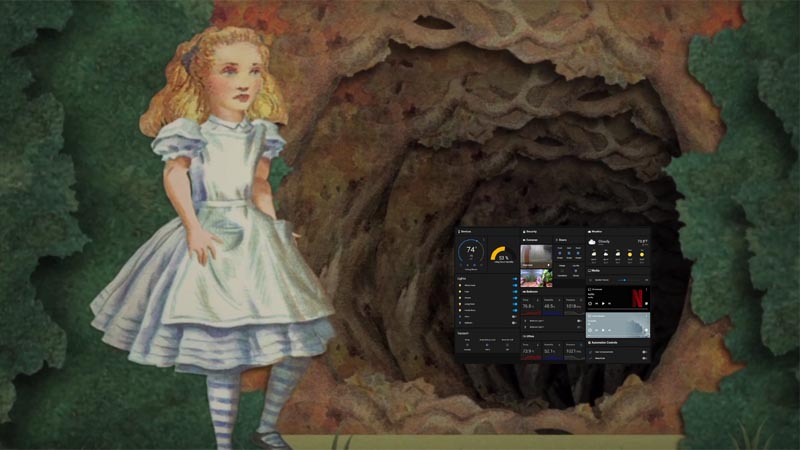
Task: Click the Automation Controls header
Action: tap(604, 343)
